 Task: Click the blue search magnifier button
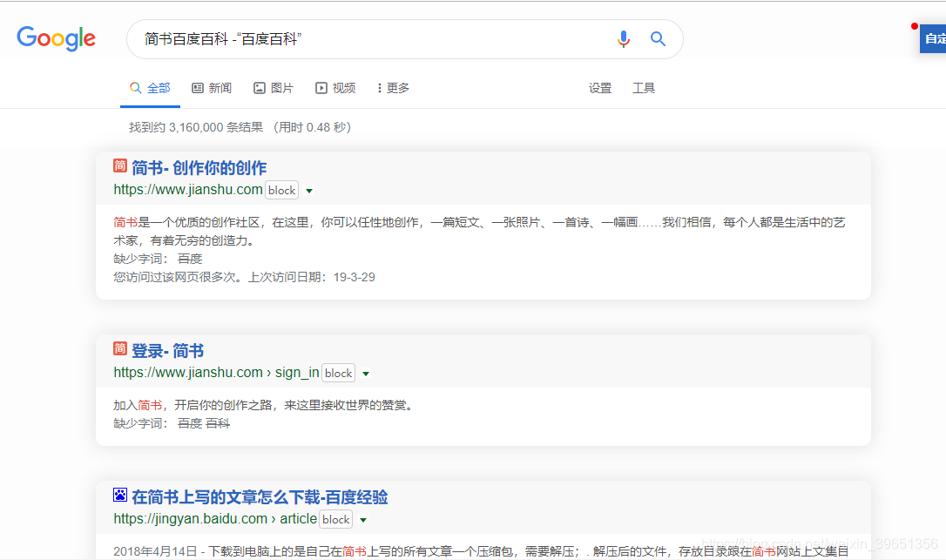pyautogui.click(x=658, y=39)
